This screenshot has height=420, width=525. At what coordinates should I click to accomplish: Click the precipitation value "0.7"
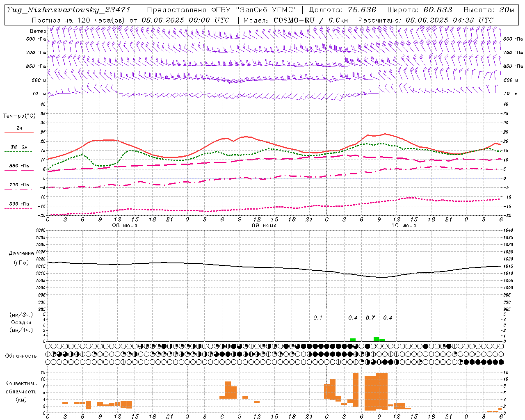coord(370,317)
